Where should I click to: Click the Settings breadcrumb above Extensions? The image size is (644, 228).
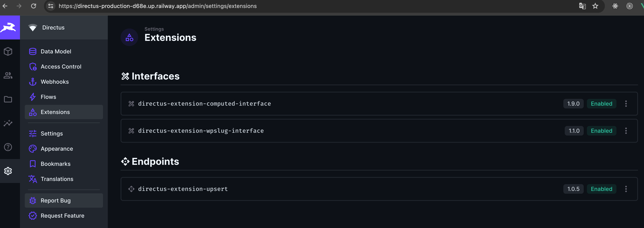click(154, 29)
